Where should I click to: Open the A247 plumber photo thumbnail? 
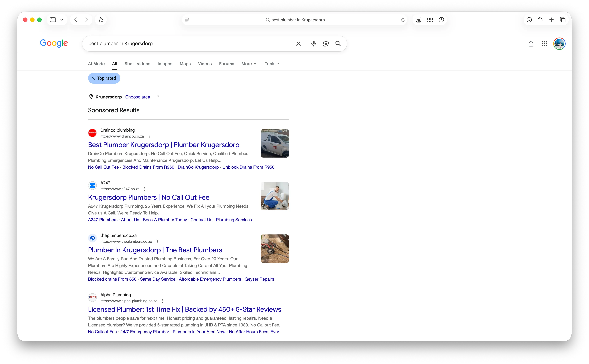(274, 196)
